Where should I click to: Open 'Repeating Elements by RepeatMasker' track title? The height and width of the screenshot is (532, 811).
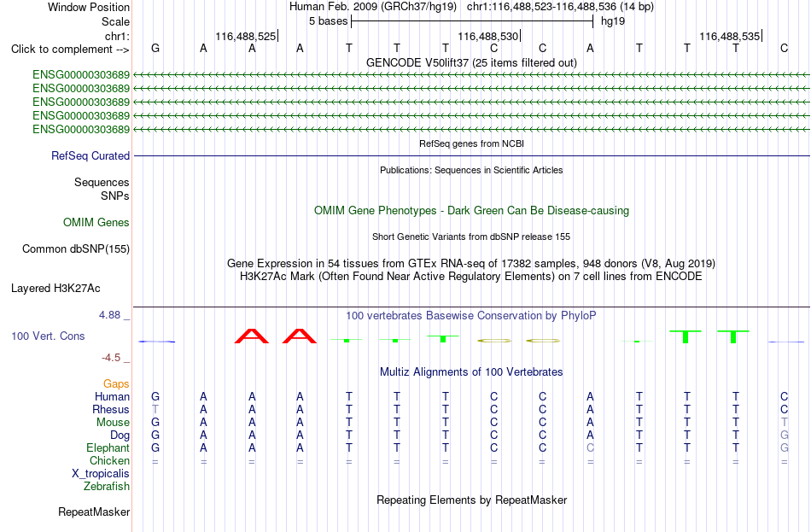click(471, 500)
